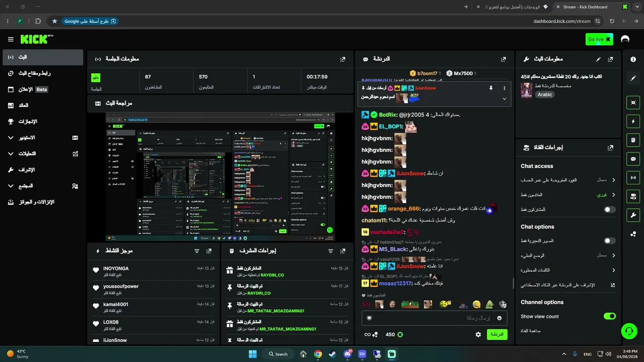The image size is (644, 362).
Task: Pop out the موجز النشاط panel
Action: (209, 250)
